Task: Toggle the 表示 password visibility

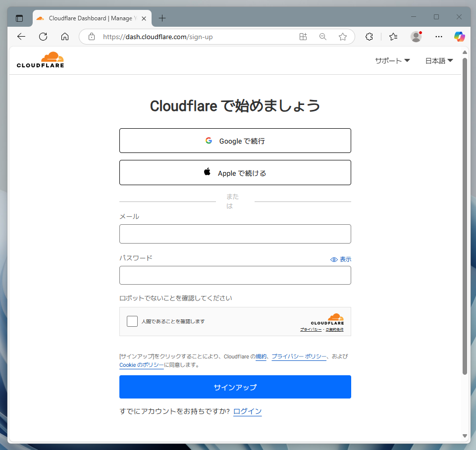Action: [341, 259]
